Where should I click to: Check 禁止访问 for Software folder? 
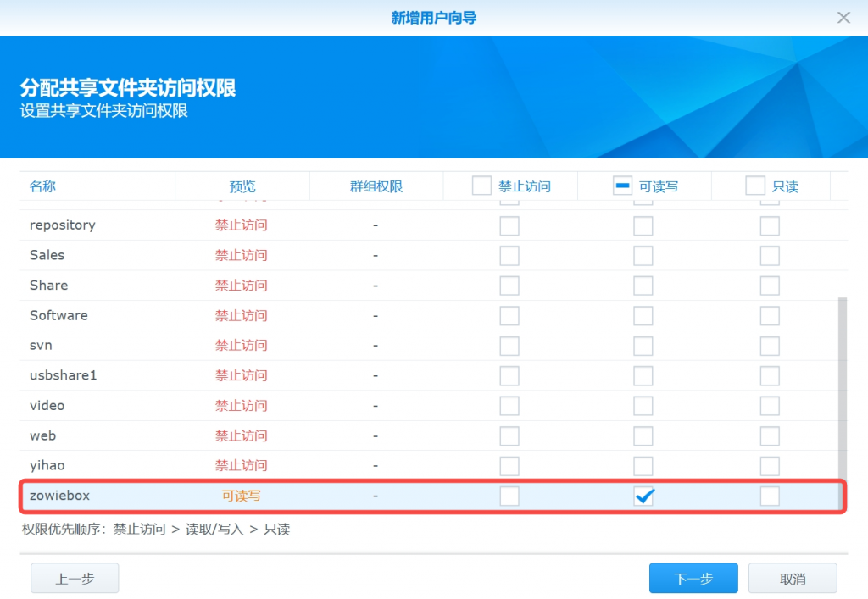509,316
